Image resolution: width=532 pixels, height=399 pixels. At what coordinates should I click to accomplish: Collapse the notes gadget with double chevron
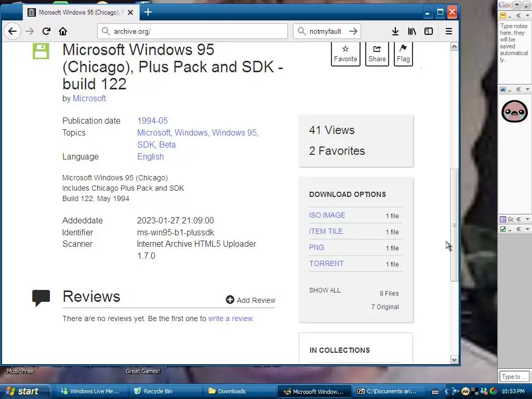[518, 16]
